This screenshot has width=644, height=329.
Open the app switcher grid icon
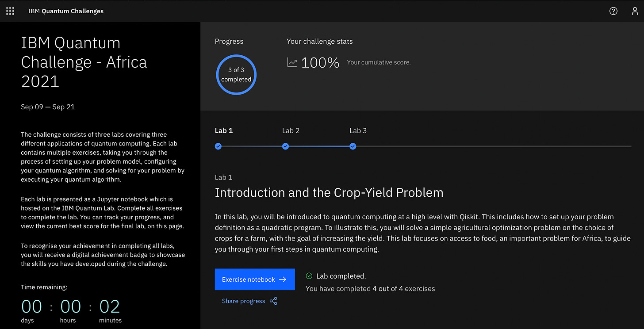pos(10,11)
